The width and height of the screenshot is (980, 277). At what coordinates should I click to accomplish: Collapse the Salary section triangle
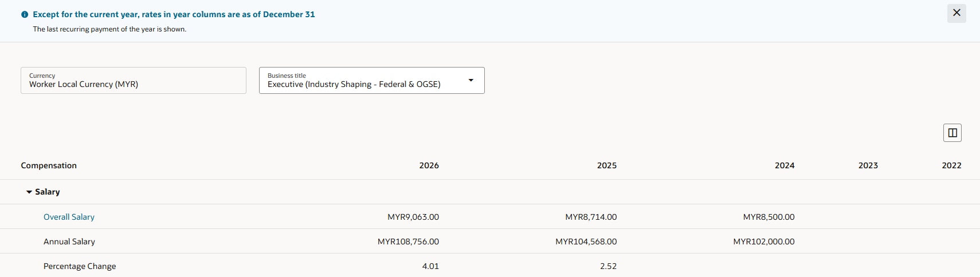point(29,192)
